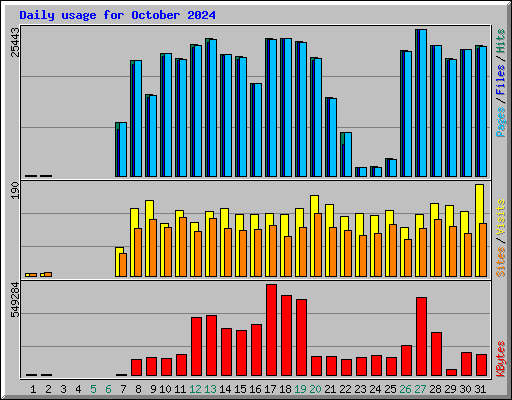Click the 549284 KBytes axis value

(x=15, y=300)
